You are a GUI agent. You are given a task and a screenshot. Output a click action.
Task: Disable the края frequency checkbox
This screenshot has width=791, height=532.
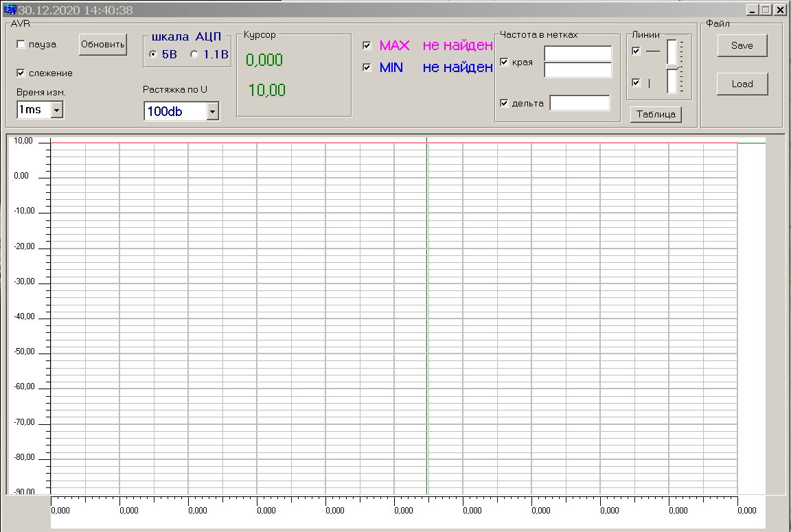tap(505, 62)
